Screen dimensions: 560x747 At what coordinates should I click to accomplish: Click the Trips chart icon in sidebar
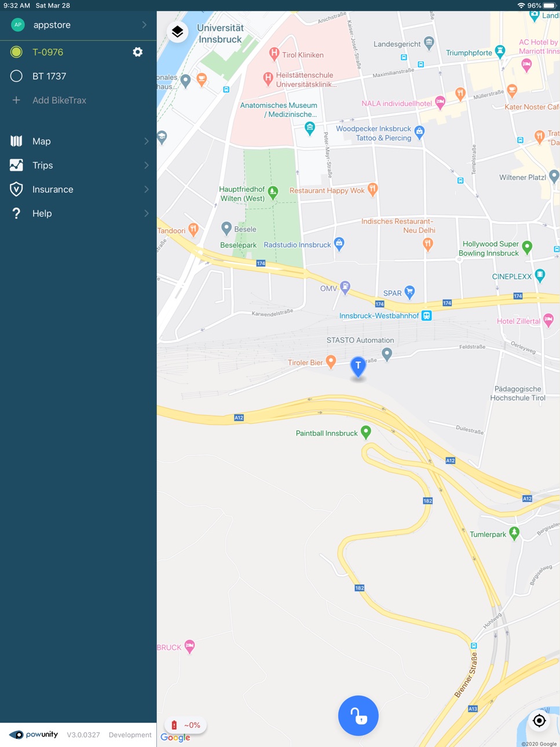click(16, 166)
